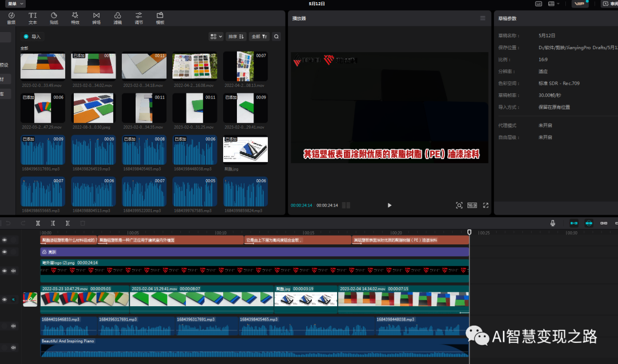This screenshot has height=364, width=618.
Task: Open the 16:9 aspect ratio selector
Action: point(472,205)
